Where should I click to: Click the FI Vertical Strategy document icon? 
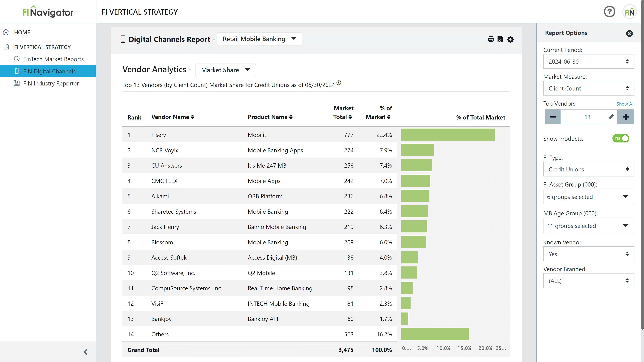(6, 47)
